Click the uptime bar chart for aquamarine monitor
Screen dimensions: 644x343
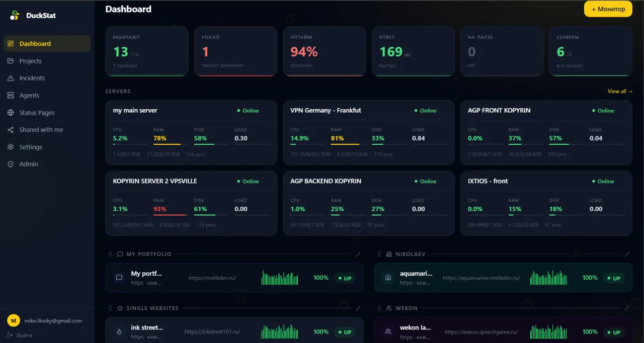pos(548,278)
